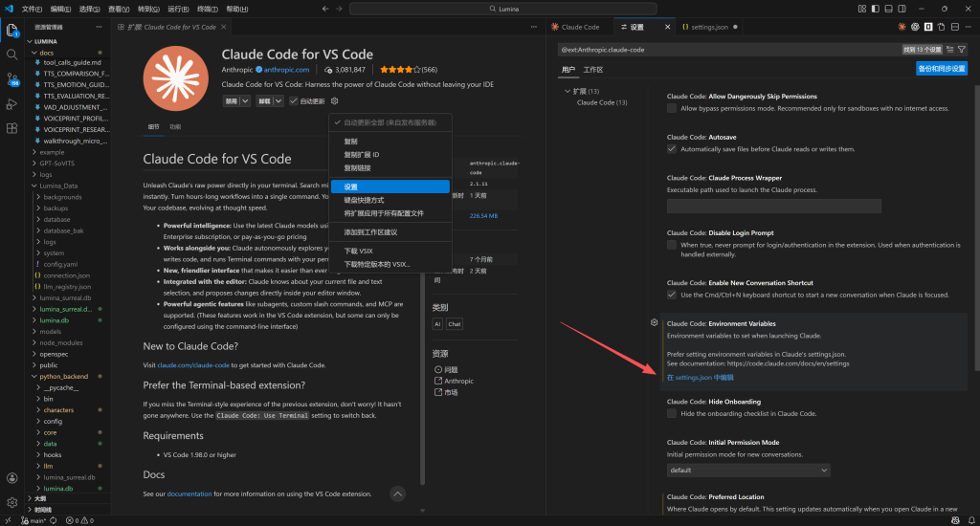Screen dimensions: 980x526
Task: Enable Allow Dangerously Skip Permissions checkbox
Action: click(x=672, y=108)
